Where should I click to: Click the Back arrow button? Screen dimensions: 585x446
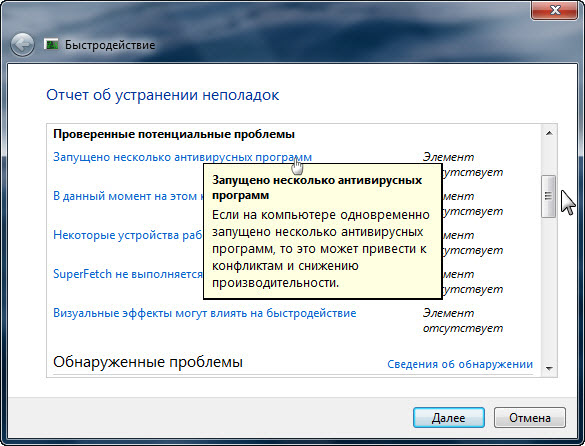(x=22, y=45)
